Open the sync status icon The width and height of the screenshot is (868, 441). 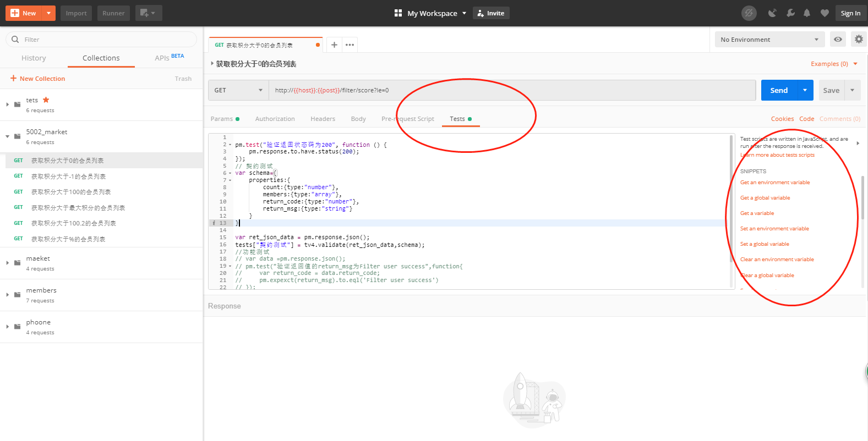[x=749, y=13]
